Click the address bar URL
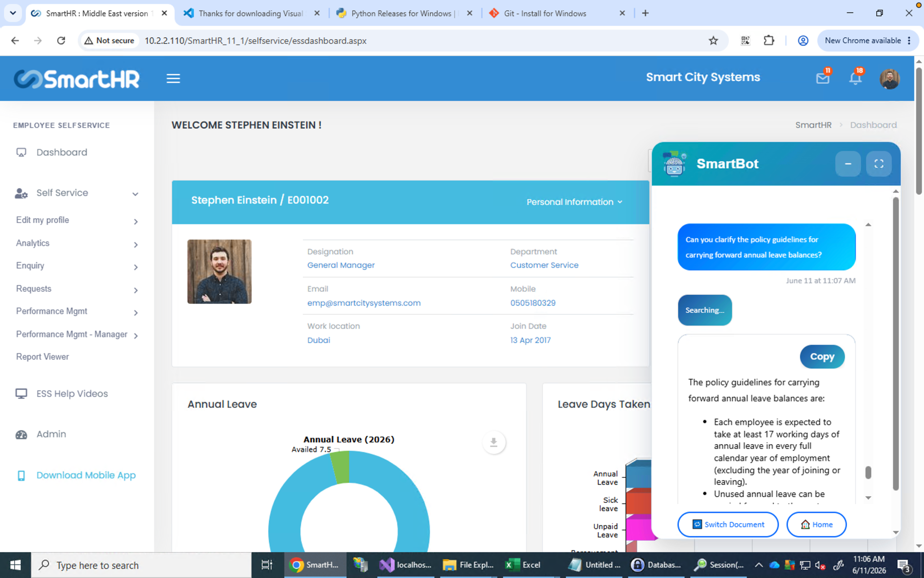 (x=256, y=40)
